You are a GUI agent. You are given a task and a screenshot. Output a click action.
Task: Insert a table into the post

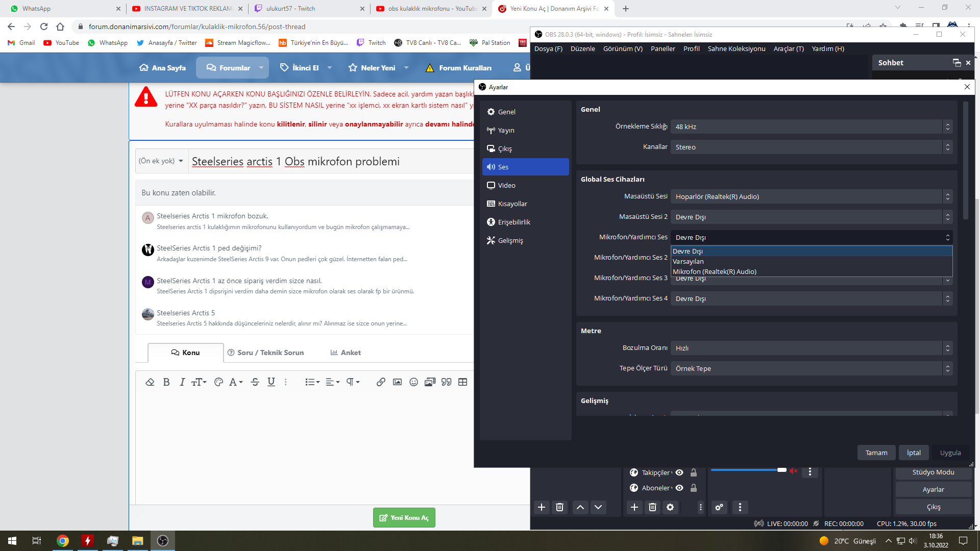(462, 382)
